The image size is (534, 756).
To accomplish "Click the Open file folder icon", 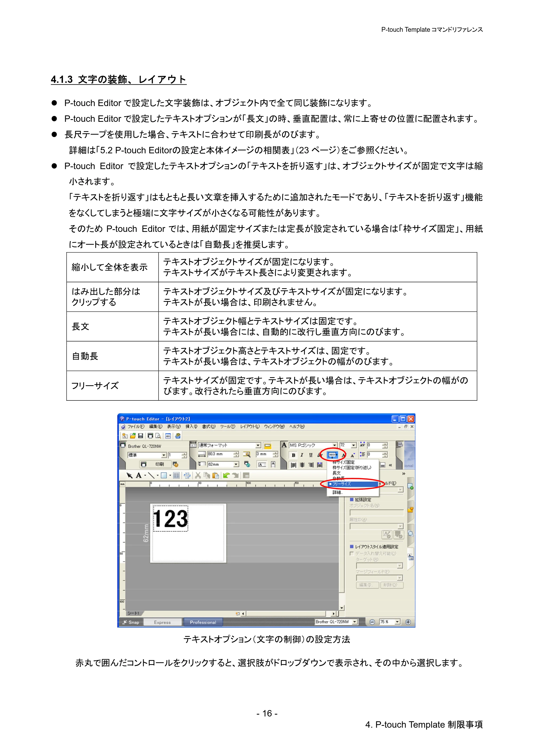I will [x=133, y=436].
